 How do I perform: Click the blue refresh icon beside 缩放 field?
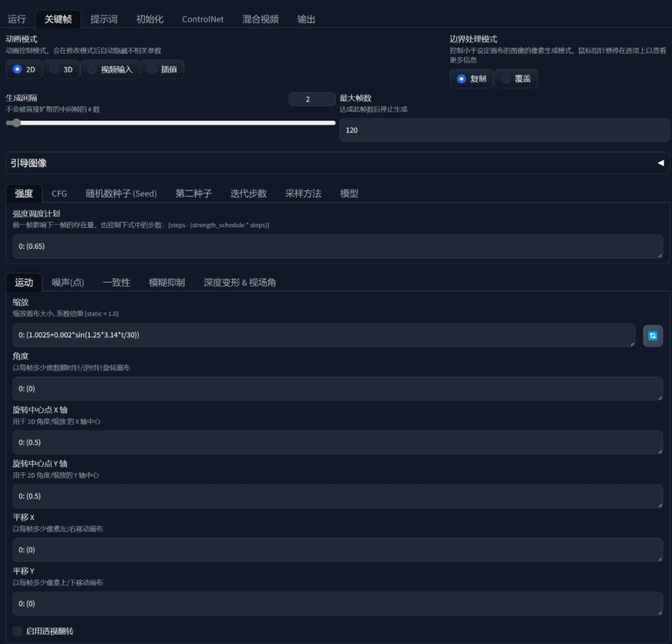click(653, 335)
